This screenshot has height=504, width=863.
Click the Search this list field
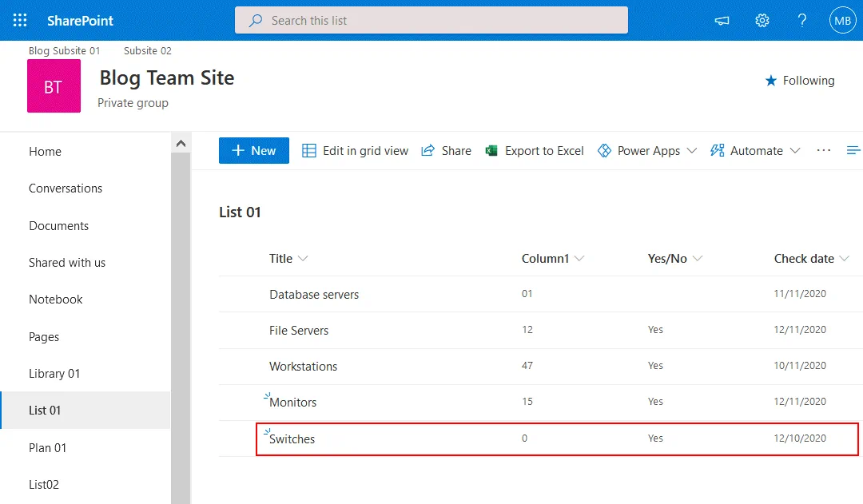pos(431,21)
